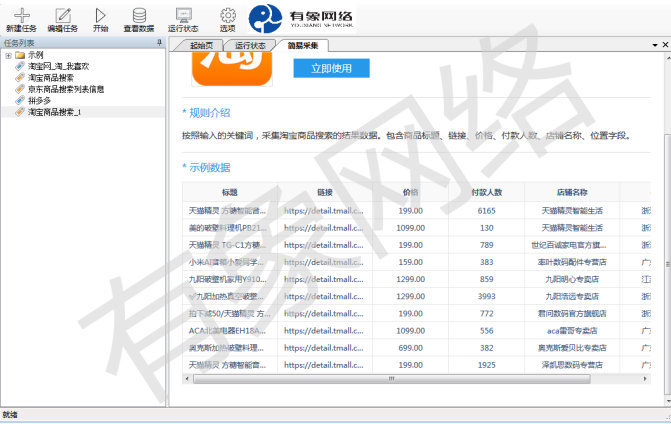The height and width of the screenshot is (424, 671).
Task: Click the 店铺名称 column header
Action: (x=572, y=193)
